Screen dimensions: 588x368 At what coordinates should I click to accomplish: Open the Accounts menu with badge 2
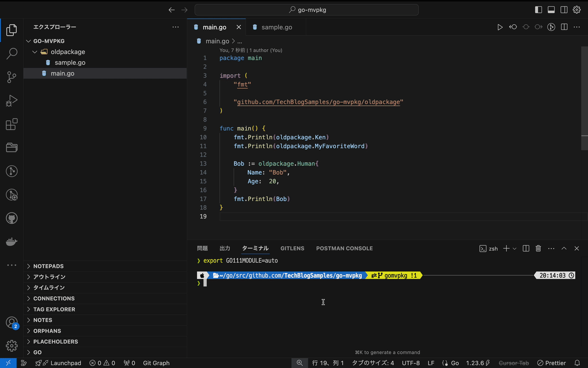(x=12, y=323)
